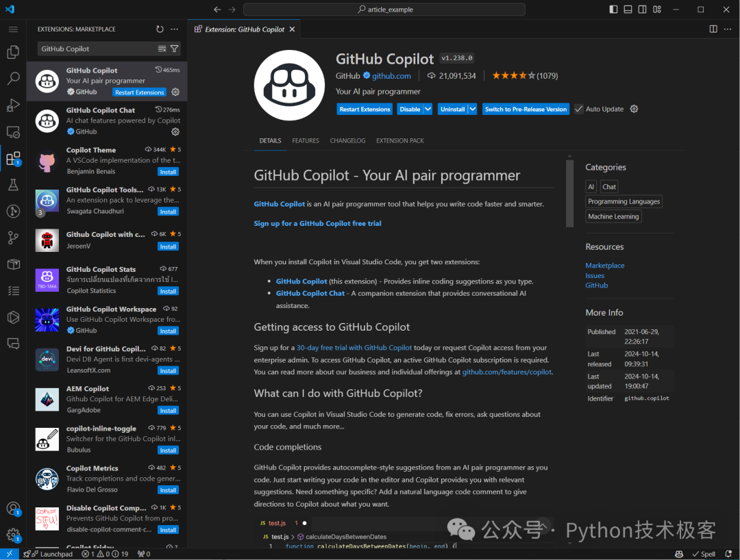Select AEM Copilot extension in list
This screenshot has height=560, width=740.
click(107, 399)
